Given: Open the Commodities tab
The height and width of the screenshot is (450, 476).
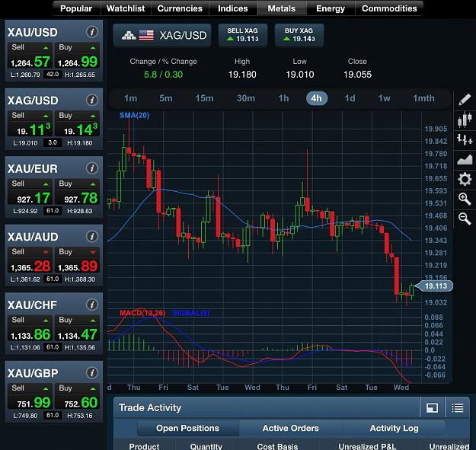Looking at the screenshot, I should coord(389,8).
